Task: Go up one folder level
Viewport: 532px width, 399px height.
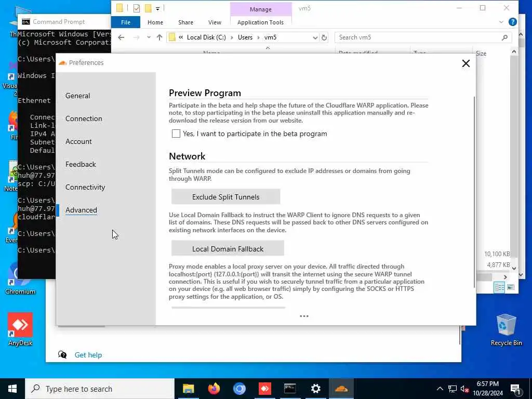Action: (159, 37)
